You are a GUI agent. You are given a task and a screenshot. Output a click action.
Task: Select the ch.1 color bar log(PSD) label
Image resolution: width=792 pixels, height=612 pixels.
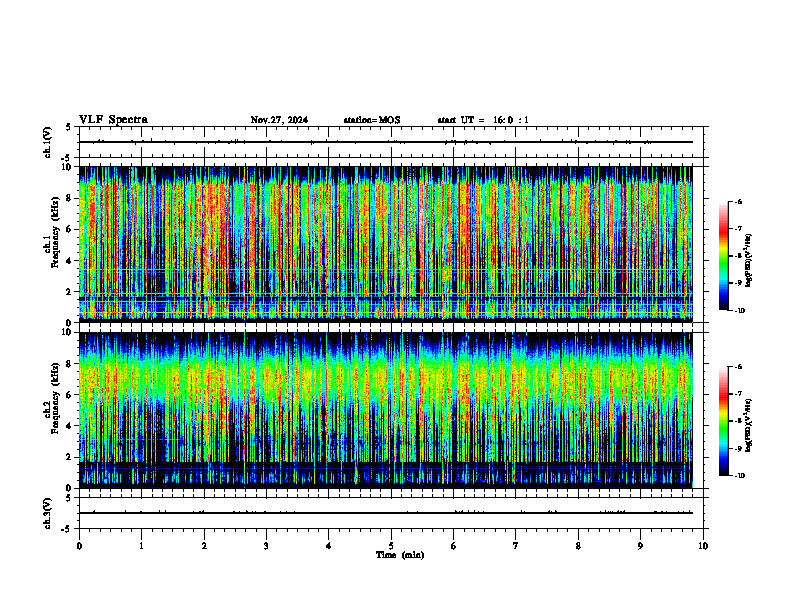749,261
